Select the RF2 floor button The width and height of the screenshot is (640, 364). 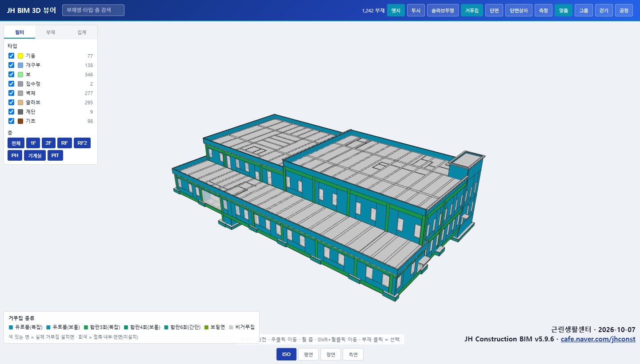[x=82, y=143]
